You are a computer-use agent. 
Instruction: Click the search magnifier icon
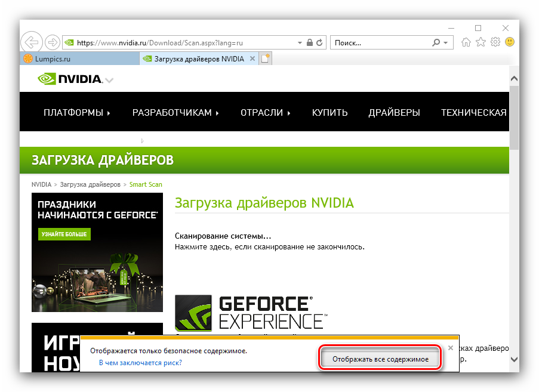436,43
